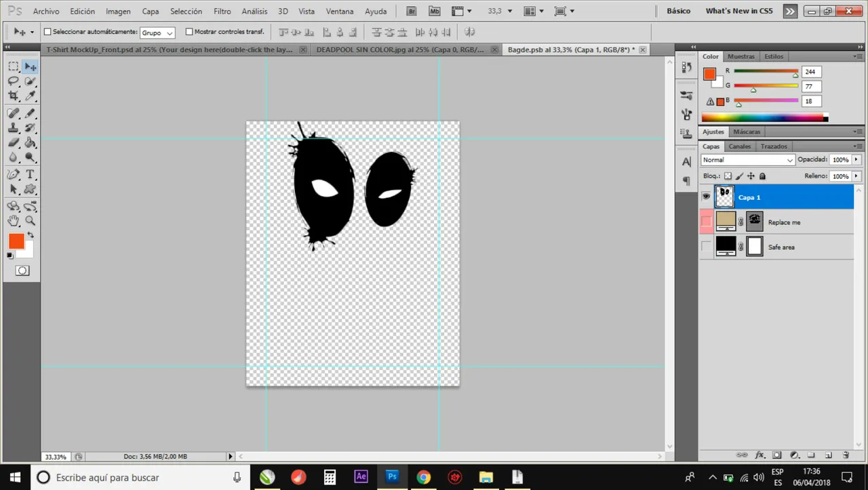
Task: Launch Adobe Bridge
Action: coord(412,11)
